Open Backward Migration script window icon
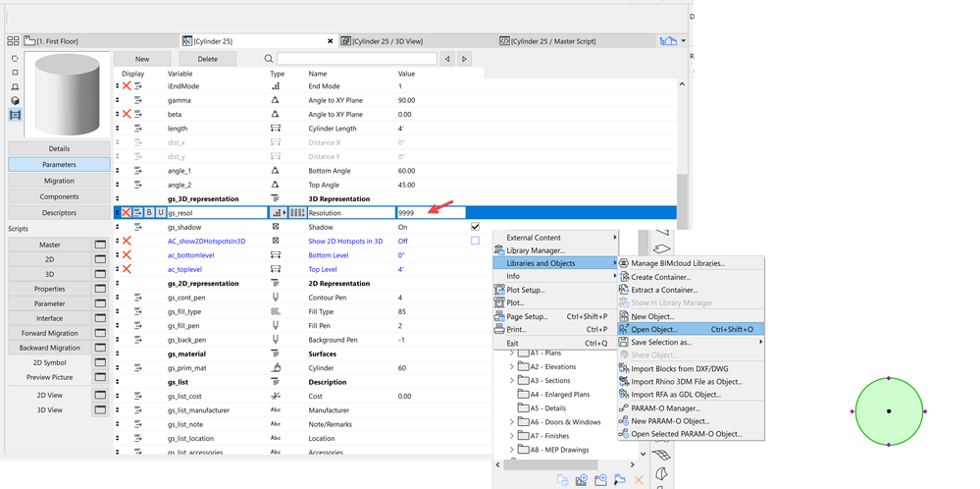Screen dimensions: 980x489 (100, 348)
